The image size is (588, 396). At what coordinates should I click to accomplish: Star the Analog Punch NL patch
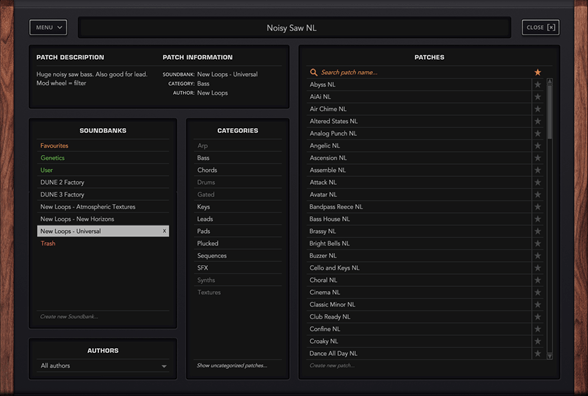pyautogui.click(x=537, y=134)
